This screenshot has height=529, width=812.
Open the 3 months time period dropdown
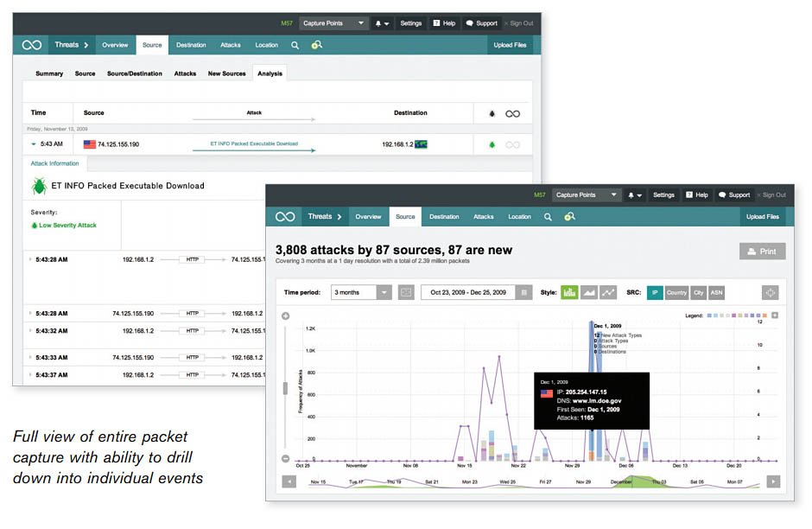click(362, 293)
